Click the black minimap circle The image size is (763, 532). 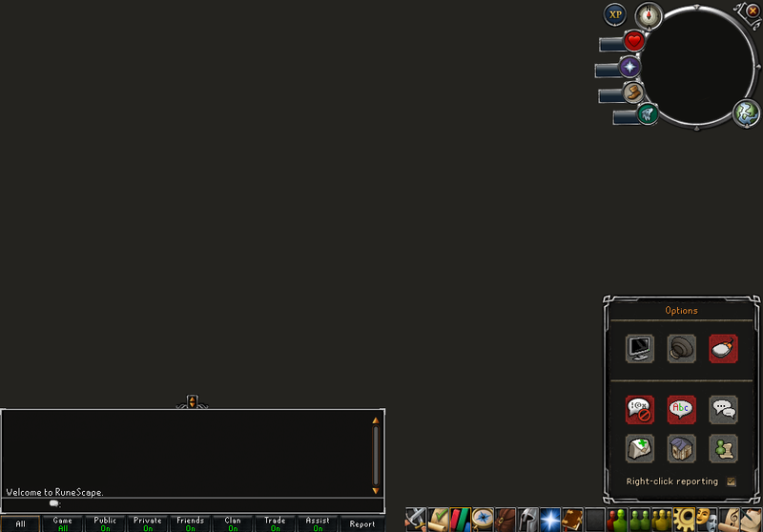698,67
